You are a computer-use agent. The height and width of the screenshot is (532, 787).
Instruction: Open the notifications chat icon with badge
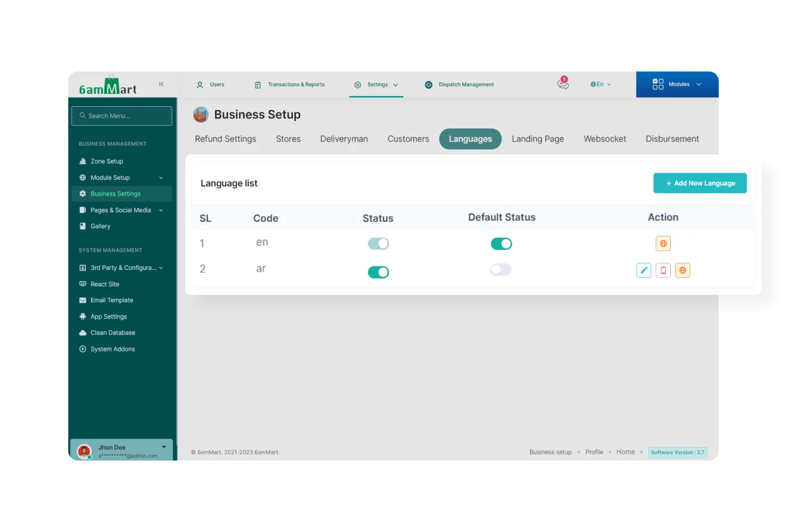click(563, 84)
